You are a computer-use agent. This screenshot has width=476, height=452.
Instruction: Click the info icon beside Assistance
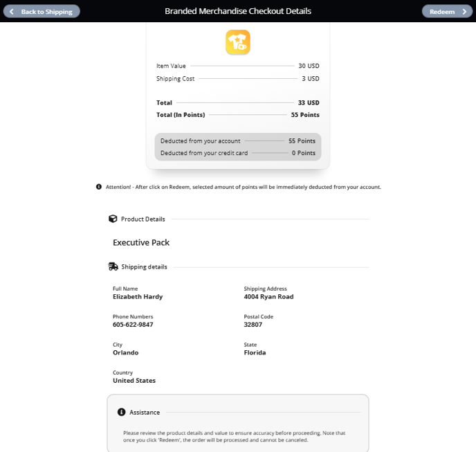[x=122, y=412]
